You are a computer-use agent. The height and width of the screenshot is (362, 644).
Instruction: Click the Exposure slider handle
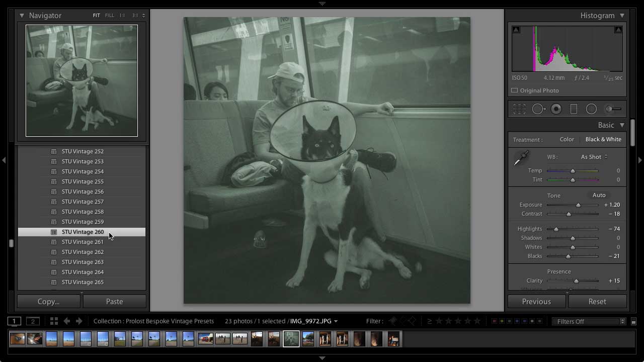578,205
